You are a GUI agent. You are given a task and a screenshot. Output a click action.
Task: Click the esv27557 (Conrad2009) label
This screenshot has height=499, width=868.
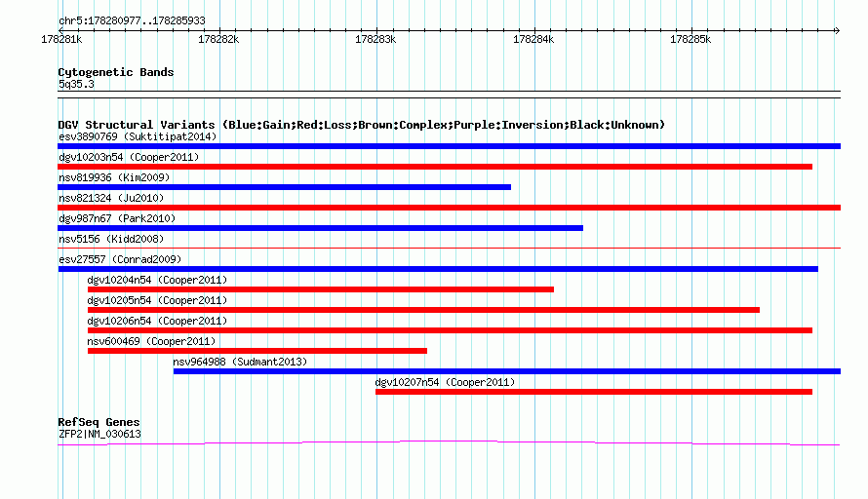point(120,259)
